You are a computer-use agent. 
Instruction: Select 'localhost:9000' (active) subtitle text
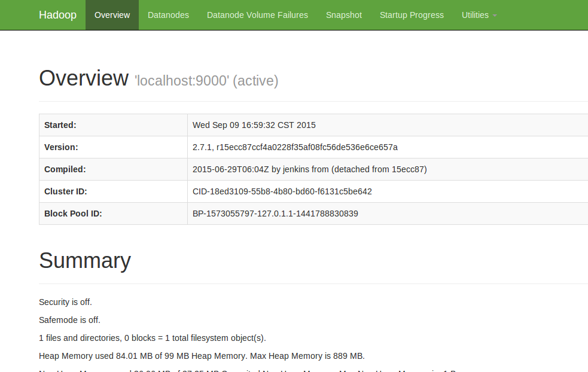pyautogui.click(x=206, y=81)
